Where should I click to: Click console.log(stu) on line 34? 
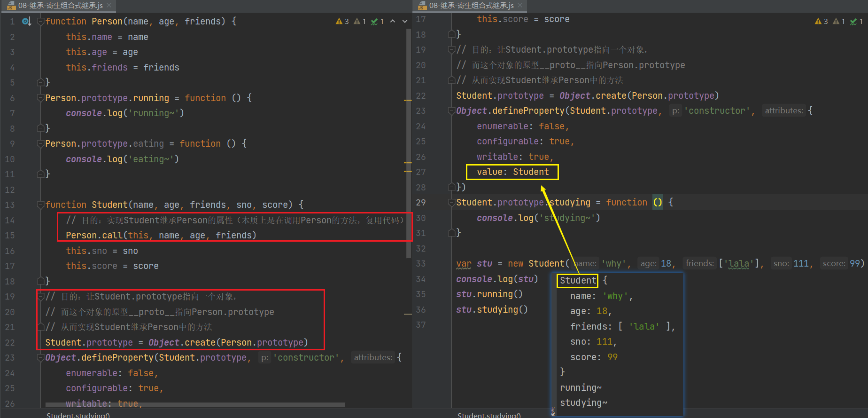[x=497, y=279]
